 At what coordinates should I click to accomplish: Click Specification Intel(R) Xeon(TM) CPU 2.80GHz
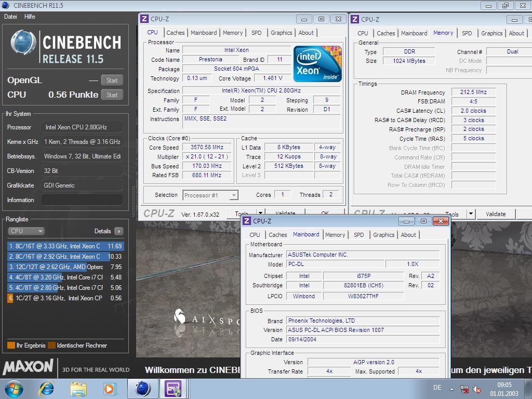261,90
